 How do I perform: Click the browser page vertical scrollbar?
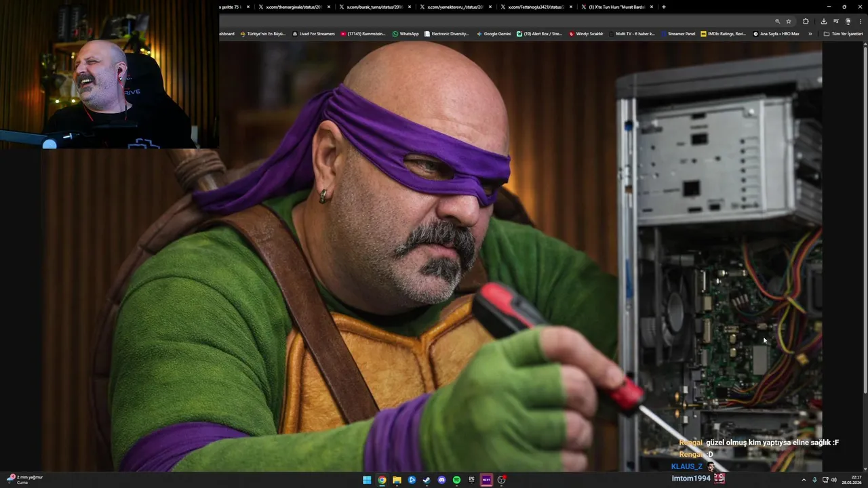tap(865, 217)
